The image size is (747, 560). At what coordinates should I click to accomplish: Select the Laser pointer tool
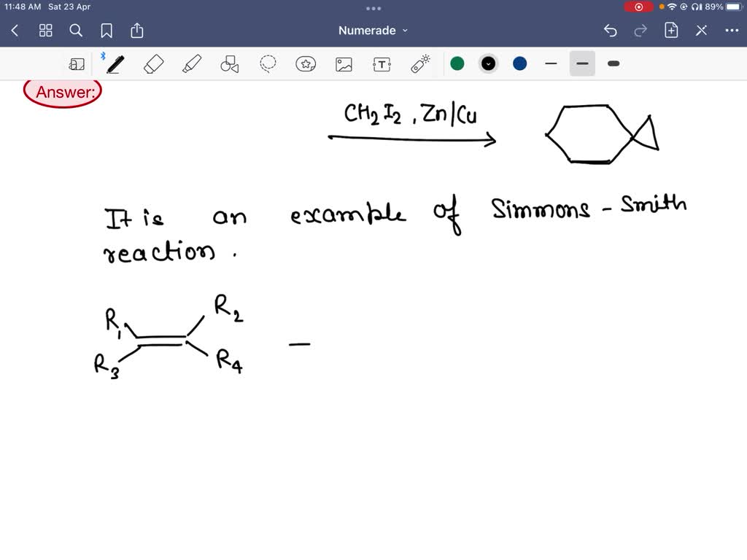[419, 64]
